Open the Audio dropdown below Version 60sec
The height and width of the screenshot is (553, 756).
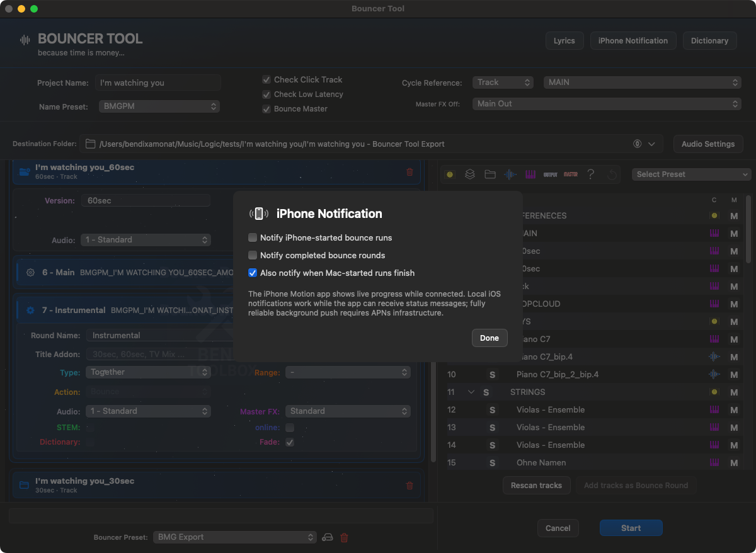click(x=146, y=240)
